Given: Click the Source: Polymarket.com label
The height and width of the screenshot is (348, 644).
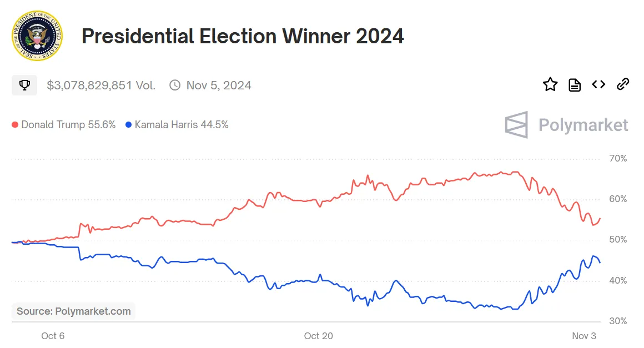Looking at the screenshot, I should click(x=74, y=311).
